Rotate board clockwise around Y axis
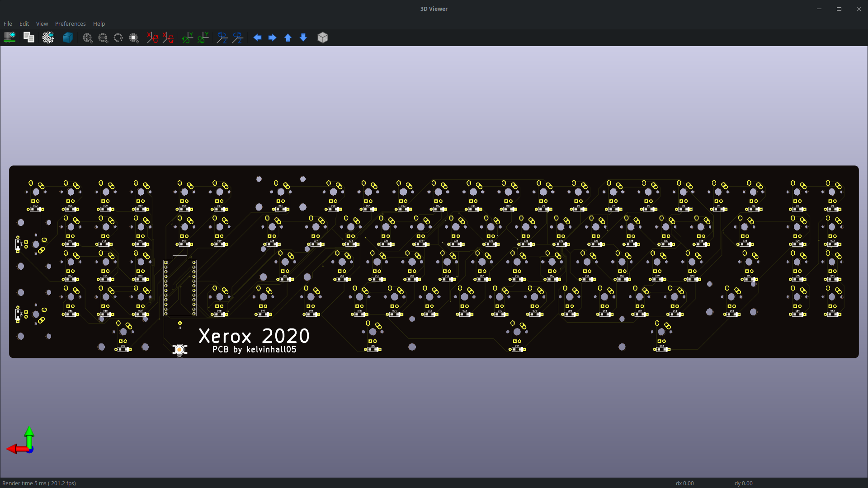This screenshot has height=488, width=868. coord(187,38)
